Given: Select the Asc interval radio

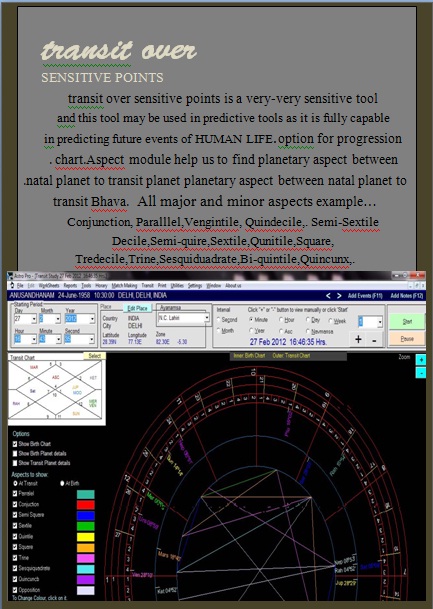Looking at the screenshot, I should click(281, 331).
